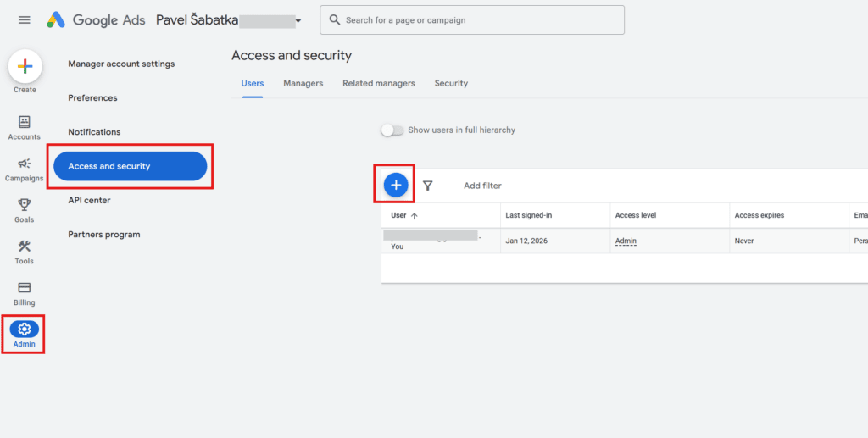Screen dimensions: 868x438
Task: Click the filter funnel icon
Action: click(x=428, y=186)
